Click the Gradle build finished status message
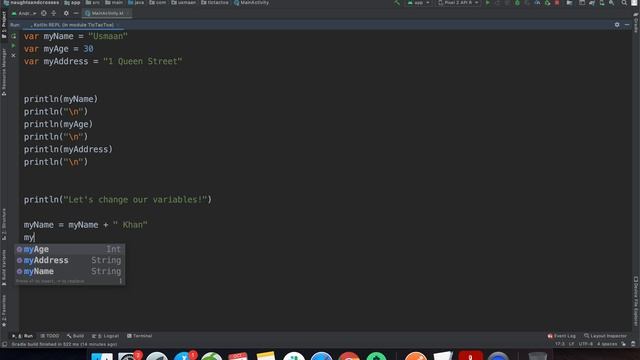The width and height of the screenshot is (640, 360). click(x=64, y=344)
